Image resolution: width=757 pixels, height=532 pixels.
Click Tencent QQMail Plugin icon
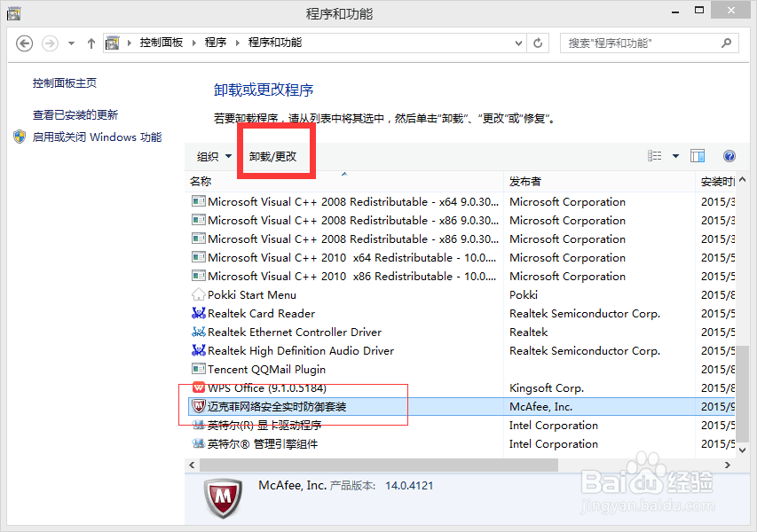pos(199,369)
